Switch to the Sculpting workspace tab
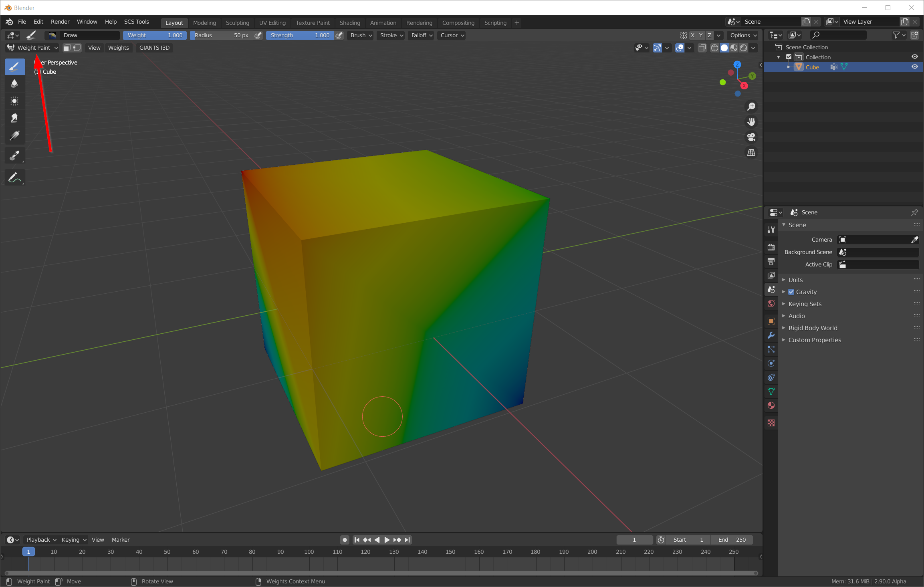 click(x=237, y=23)
